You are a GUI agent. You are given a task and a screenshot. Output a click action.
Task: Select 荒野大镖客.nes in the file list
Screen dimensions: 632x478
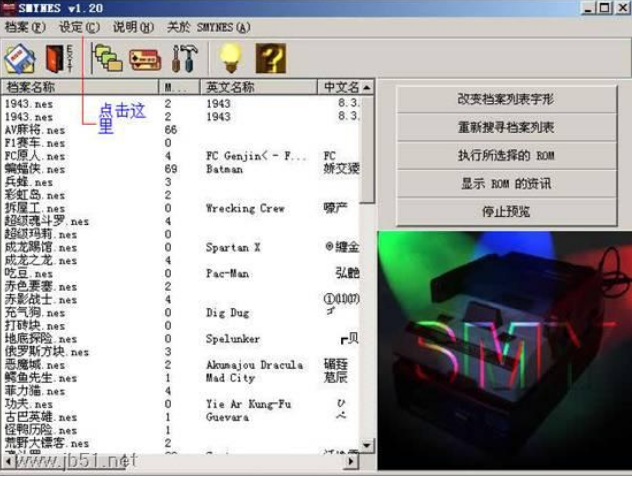(x=47, y=443)
